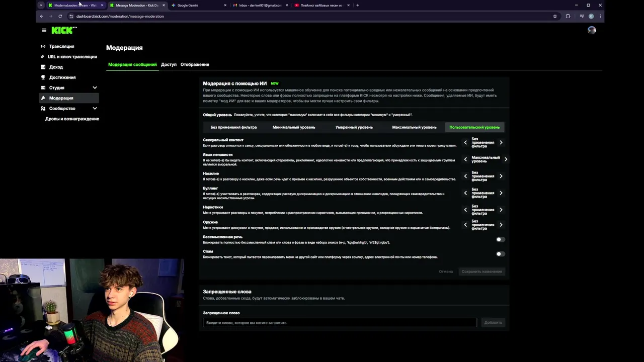Screen dimensions: 644x362
Task: Close the Message Moderation tab
Action: point(164,5)
